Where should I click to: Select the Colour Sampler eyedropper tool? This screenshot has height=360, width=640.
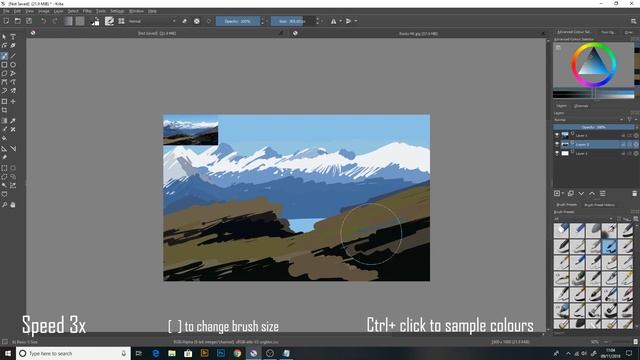point(13,121)
